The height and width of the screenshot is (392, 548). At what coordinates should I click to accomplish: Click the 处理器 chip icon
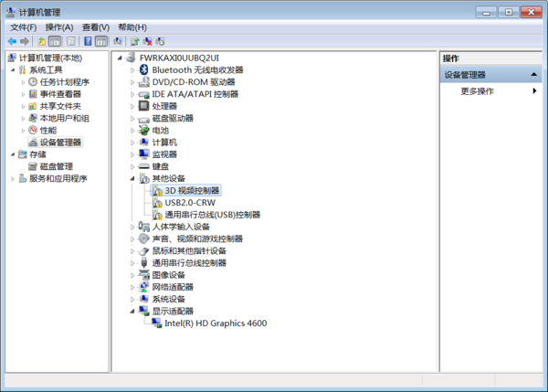tap(143, 106)
